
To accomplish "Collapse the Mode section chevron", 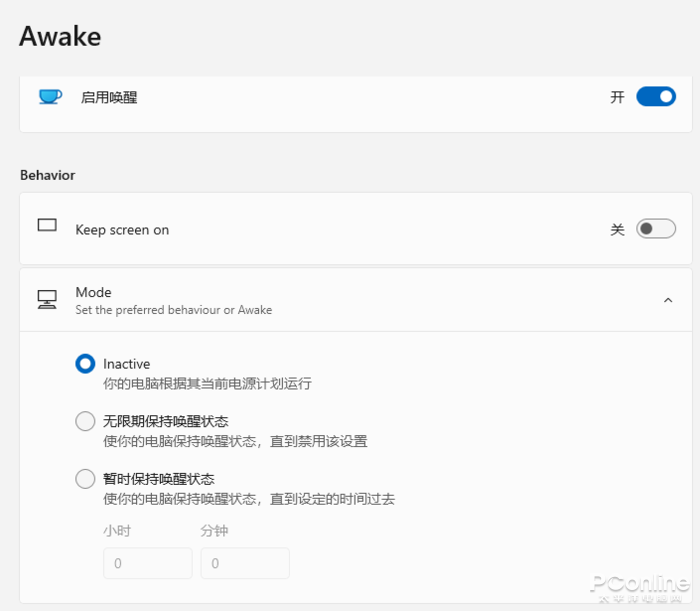I will (x=668, y=299).
